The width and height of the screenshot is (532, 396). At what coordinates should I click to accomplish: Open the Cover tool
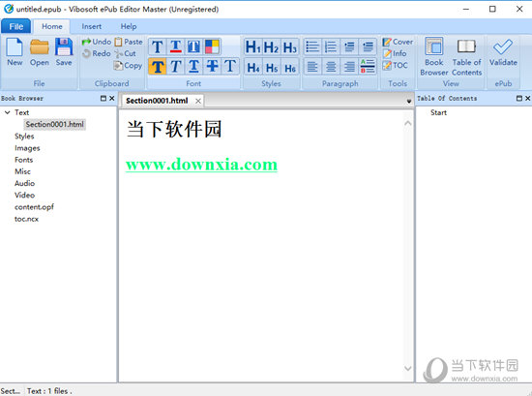pos(398,42)
